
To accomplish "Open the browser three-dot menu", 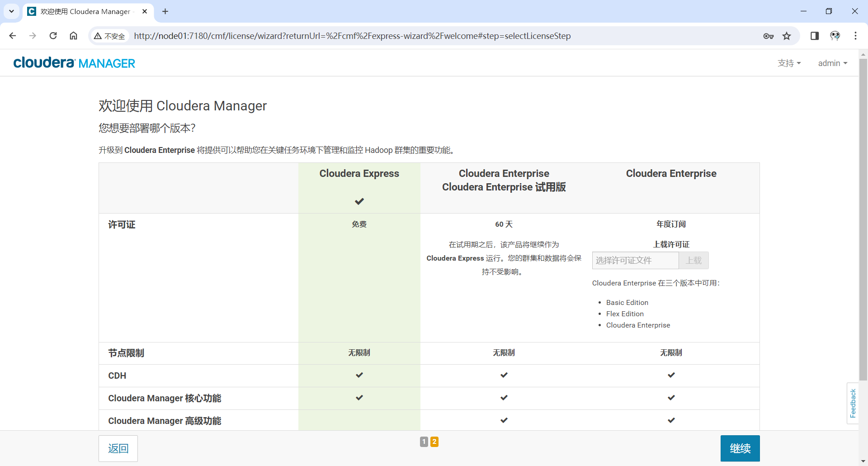I will 855,36.
